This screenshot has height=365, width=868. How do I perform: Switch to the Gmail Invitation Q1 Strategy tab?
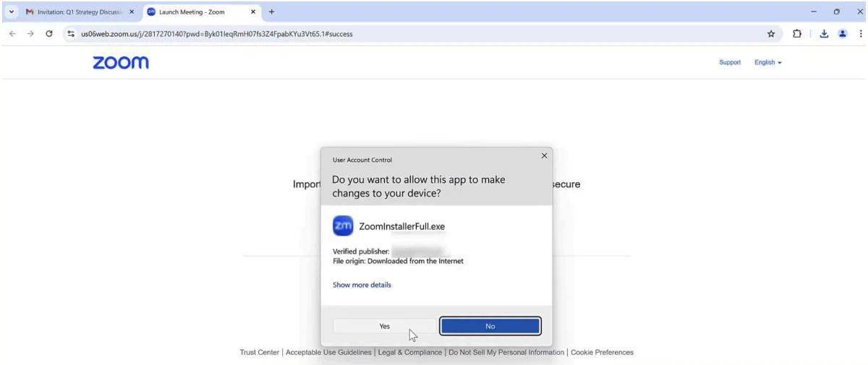coord(80,12)
